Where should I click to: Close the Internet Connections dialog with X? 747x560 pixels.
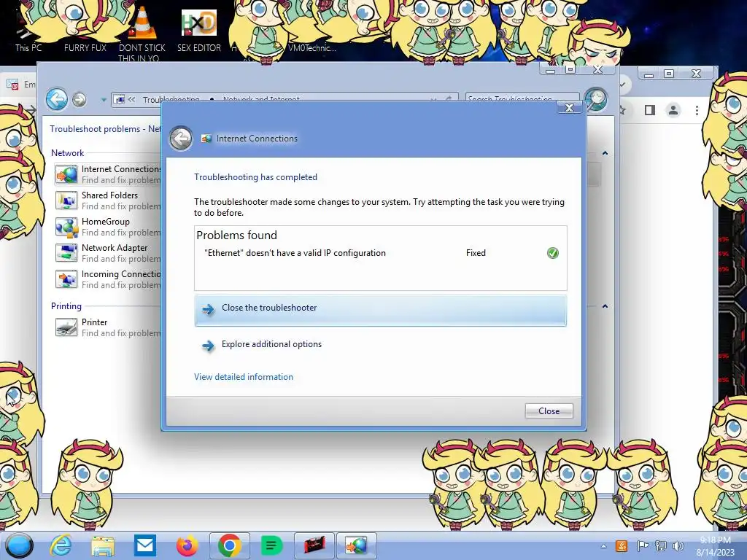click(x=569, y=108)
